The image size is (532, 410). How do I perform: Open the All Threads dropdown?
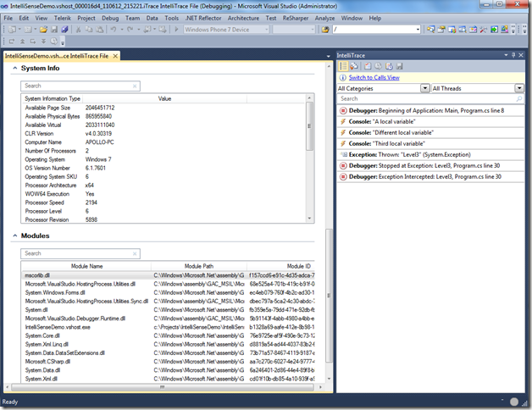[478, 88]
